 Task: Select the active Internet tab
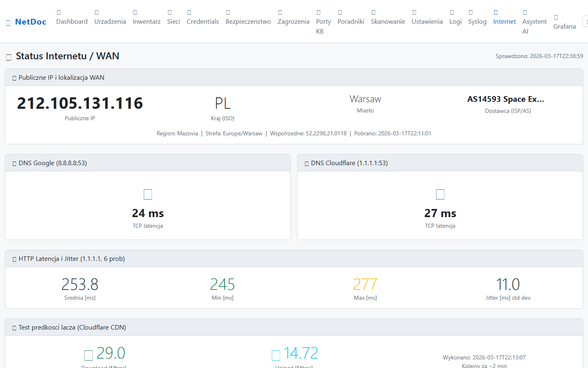click(x=504, y=21)
